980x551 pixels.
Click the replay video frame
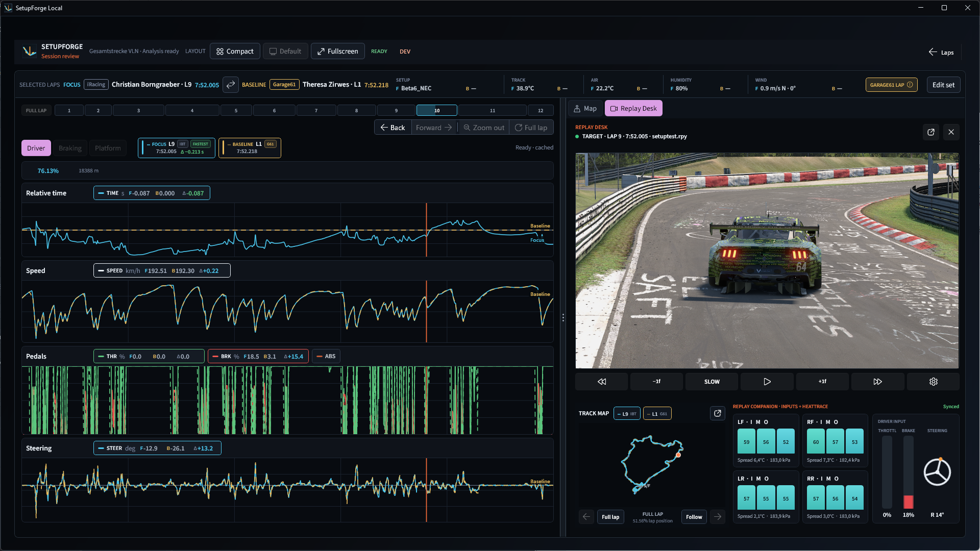pos(767,261)
